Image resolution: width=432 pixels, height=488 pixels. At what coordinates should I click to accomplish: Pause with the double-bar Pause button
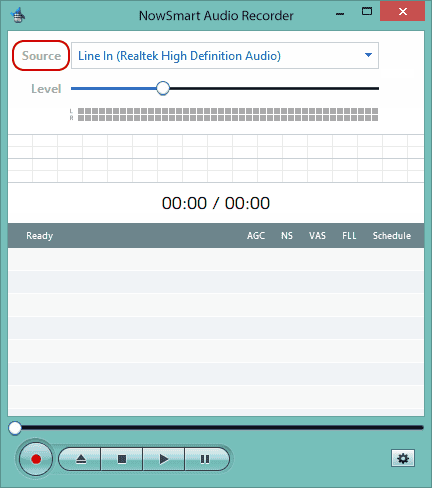(206, 459)
